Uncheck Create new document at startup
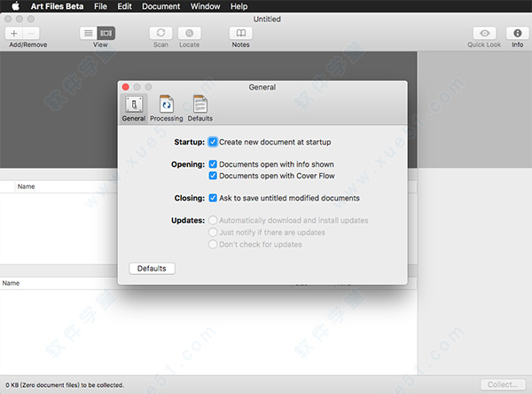Screen dimensions: 532x394 (x=213, y=142)
